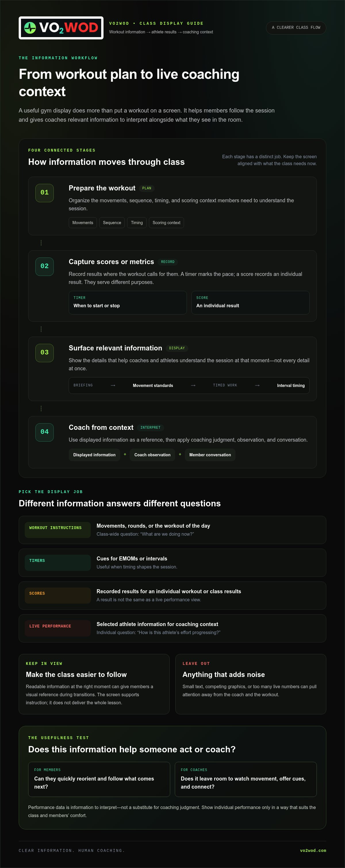Open the "When to start or stop" timer card

[x=128, y=303]
